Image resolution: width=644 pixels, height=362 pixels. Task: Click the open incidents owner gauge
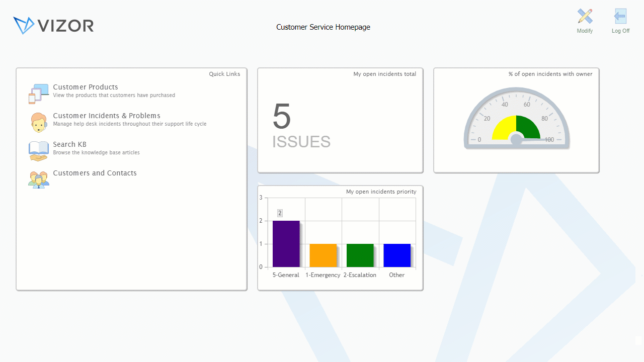[x=516, y=118]
